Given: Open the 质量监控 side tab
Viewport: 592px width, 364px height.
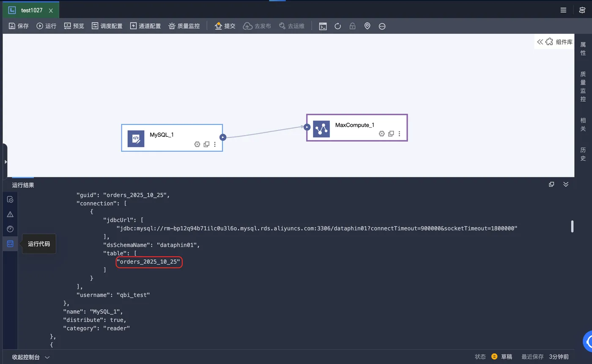Looking at the screenshot, I should pyautogui.click(x=583, y=86).
